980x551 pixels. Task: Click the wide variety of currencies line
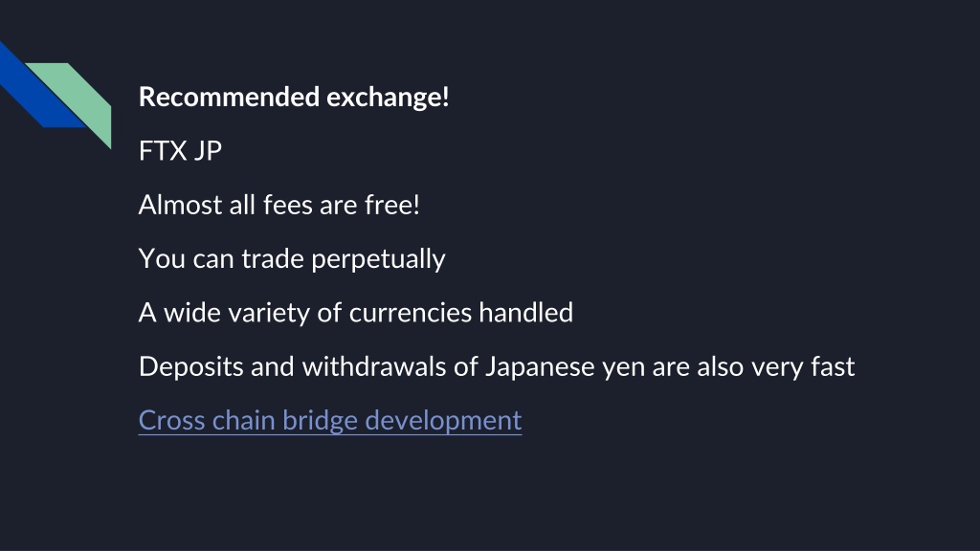click(356, 313)
